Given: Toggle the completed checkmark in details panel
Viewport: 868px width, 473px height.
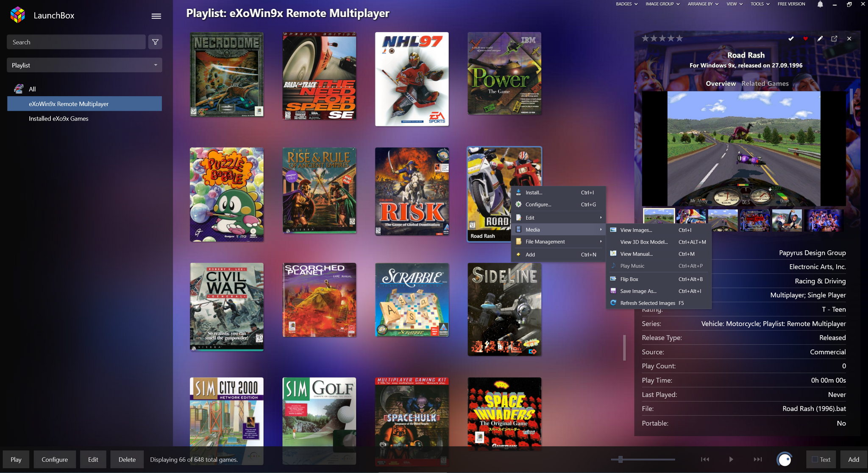Looking at the screenshot, I should pyautogui.click(x=791, y=39).
